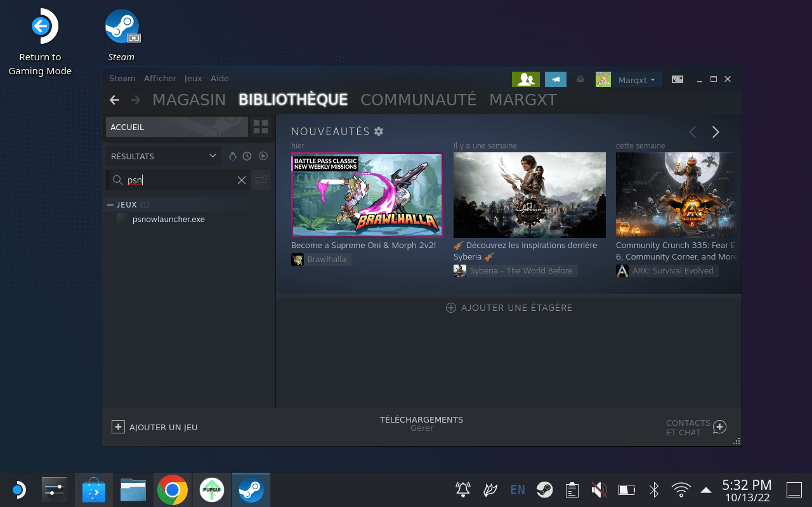
Task: Open the Jeux menu
Action: pyautogui.click(x=193, y=79)
